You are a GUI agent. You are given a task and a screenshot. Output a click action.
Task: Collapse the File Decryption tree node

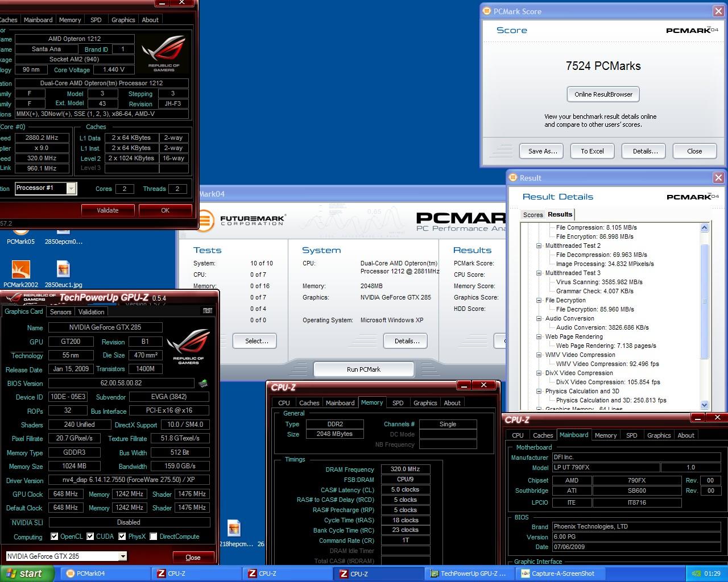click(x=539, y=300)
